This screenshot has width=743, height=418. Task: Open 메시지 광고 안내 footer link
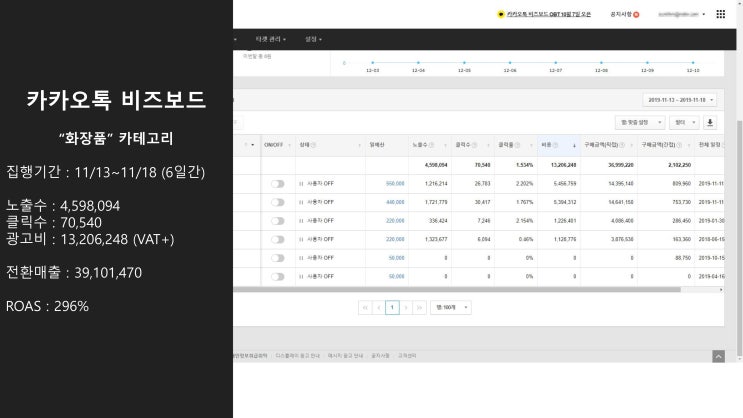345,356
